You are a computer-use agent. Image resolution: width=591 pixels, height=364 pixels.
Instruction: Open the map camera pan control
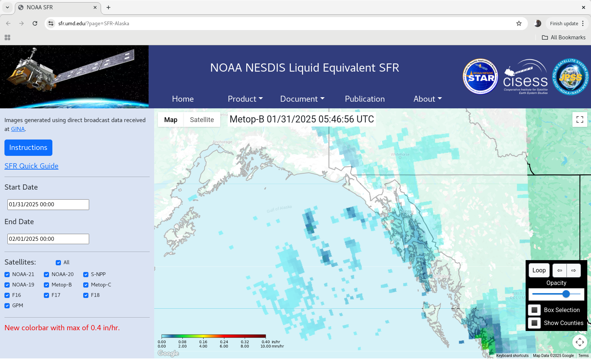coord(580,342)
